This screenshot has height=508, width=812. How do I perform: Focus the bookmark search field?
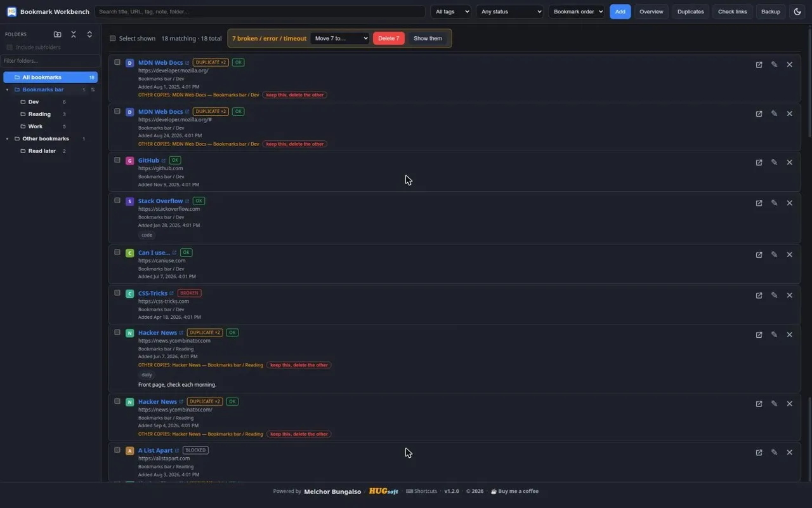[260, 11]
